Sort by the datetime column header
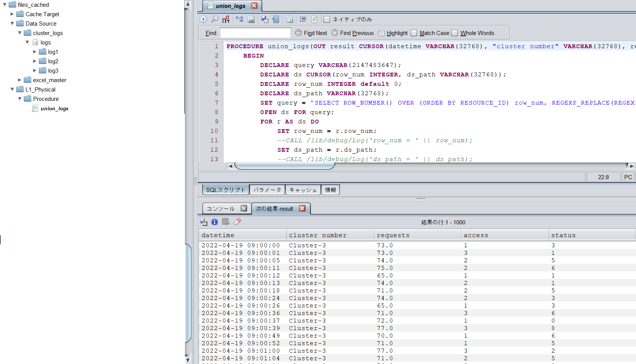The width and height of the screenshot is (636, 364). point(243,235)
